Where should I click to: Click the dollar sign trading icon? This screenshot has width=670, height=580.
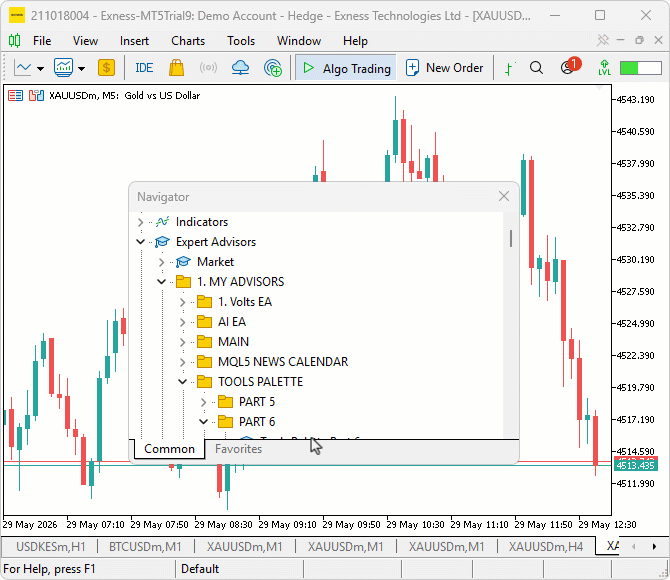tap(106, 68)
